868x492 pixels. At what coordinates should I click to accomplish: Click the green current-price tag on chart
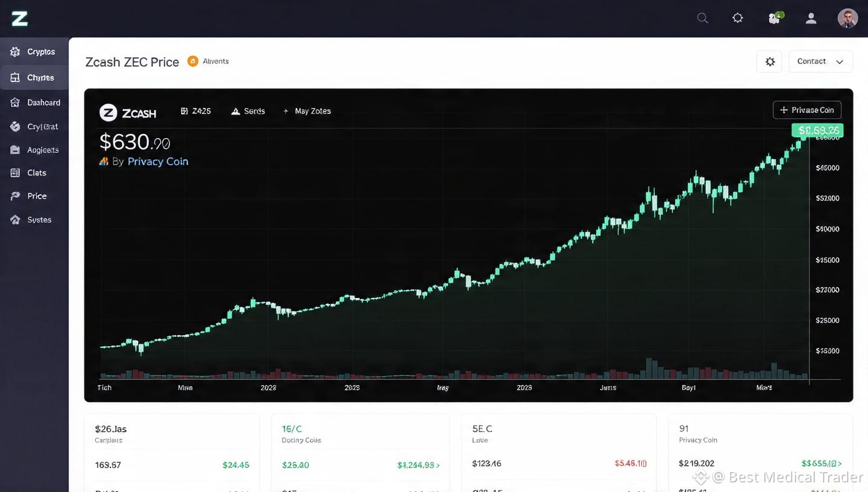click(817, 130)
